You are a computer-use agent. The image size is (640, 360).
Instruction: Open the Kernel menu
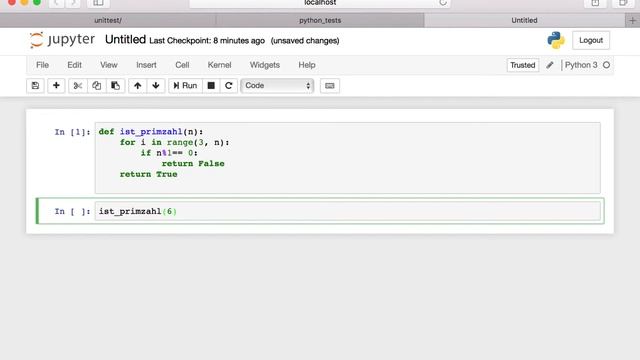[219, 65]
